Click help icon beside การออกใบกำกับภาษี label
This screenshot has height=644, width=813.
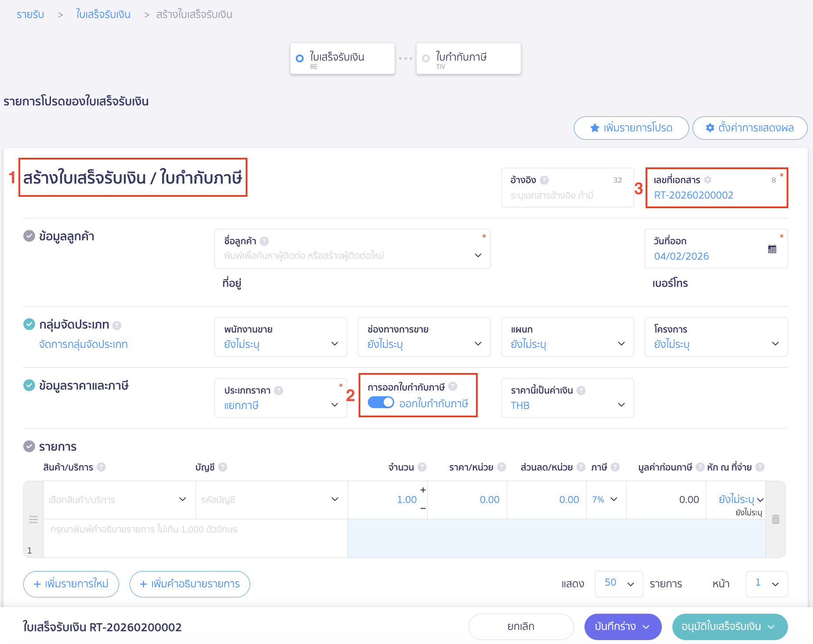click(x=453, y=387)
